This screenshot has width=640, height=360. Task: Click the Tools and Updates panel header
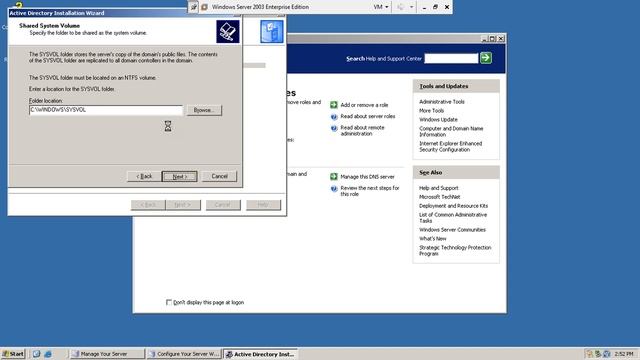(x=456, y=86)
